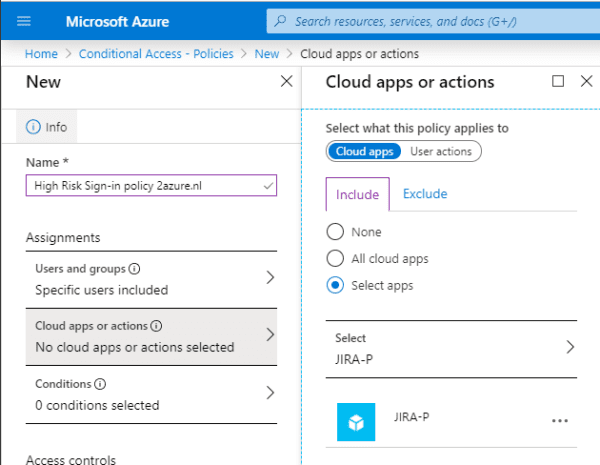Close the New policy blade
Screen dimensions: 600x465
pyautogui.click(x=286, y=81)
